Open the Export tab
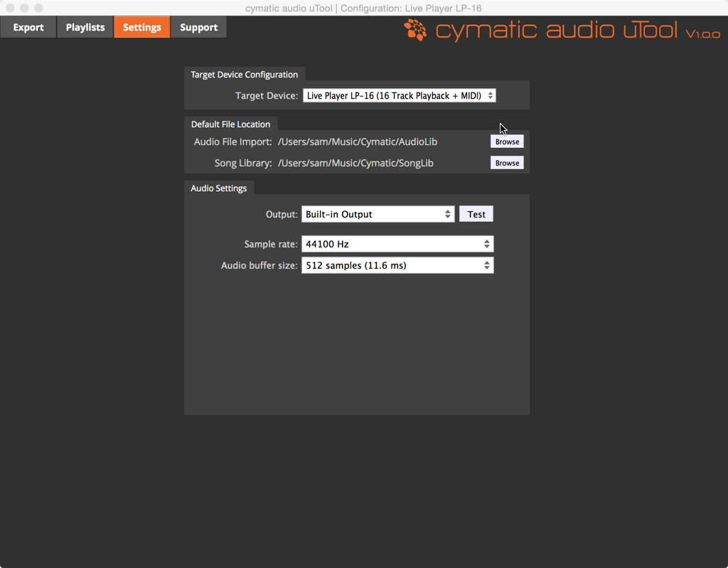Viewport: 728px width, 568px height. [x=28, y=27]
